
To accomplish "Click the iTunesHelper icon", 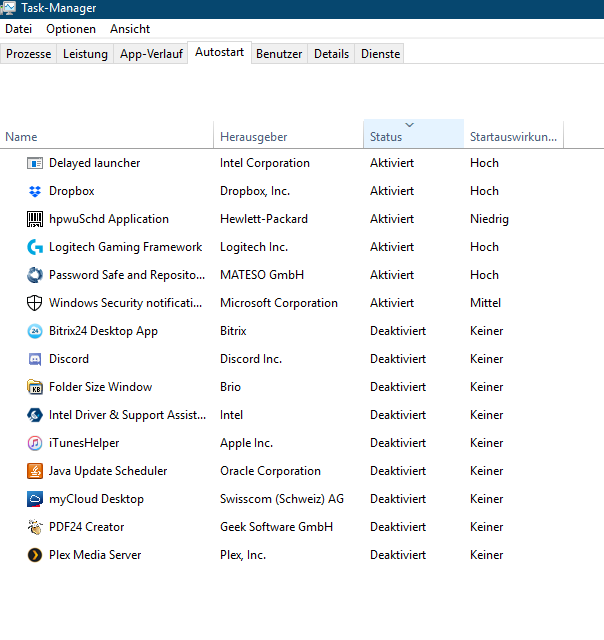I will (35, 443).
